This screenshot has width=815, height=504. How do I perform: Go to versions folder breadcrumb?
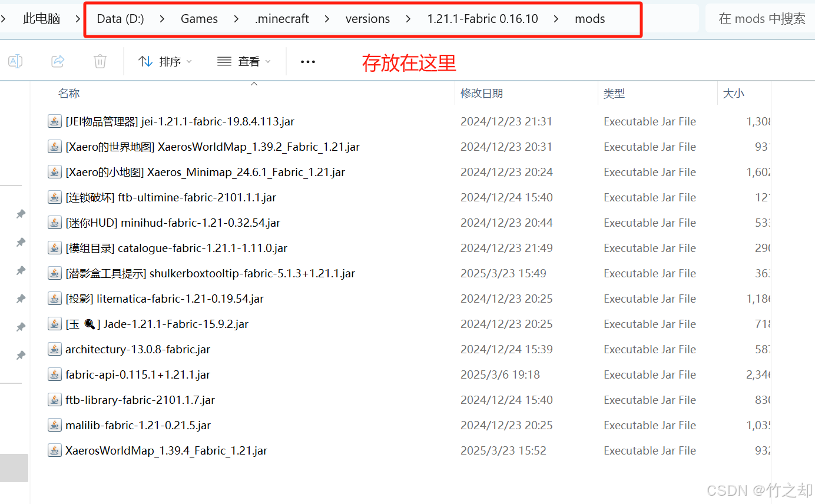pyautogui.click(x=368, y=19)
